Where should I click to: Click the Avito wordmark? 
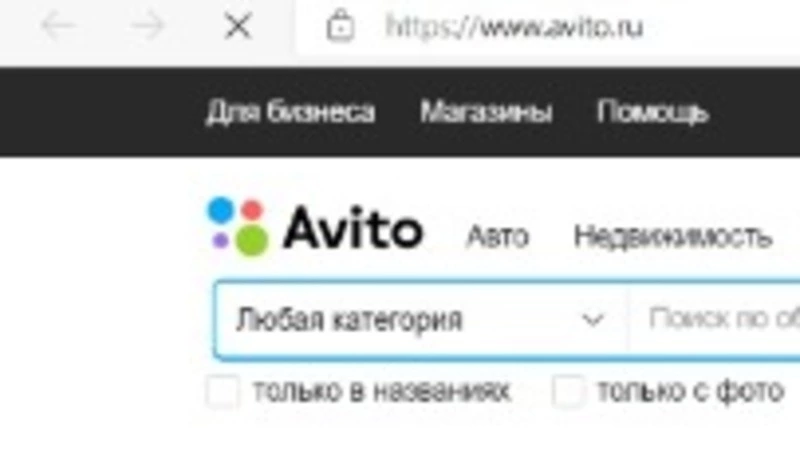(353, 228)
